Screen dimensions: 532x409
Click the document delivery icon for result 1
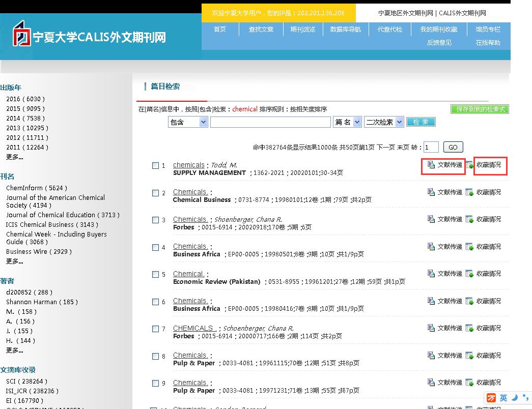(431, 165)
